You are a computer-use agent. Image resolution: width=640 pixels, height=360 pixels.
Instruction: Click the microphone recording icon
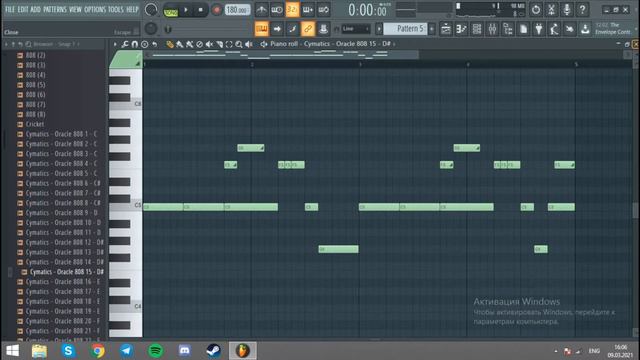(567, 9)
